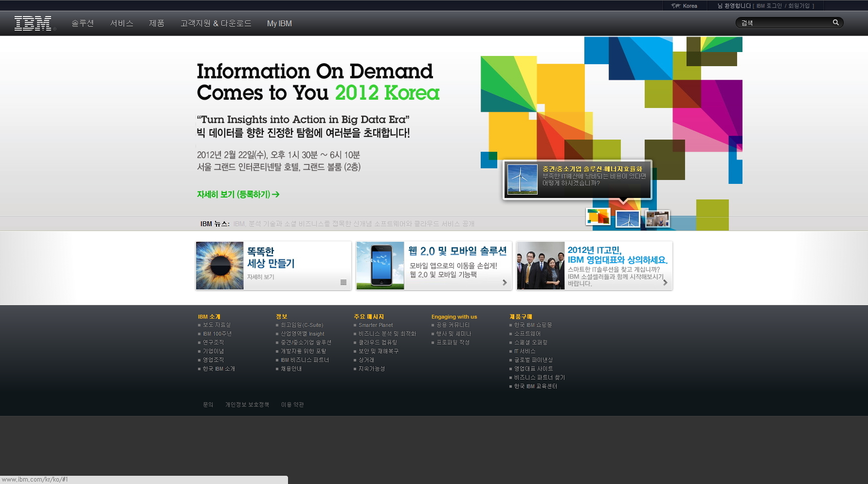This screenshot has width=868, height=484.
Task: Open the list icon on 똑똑한 세상 만들기 card
Action: (x=344, y=283)
